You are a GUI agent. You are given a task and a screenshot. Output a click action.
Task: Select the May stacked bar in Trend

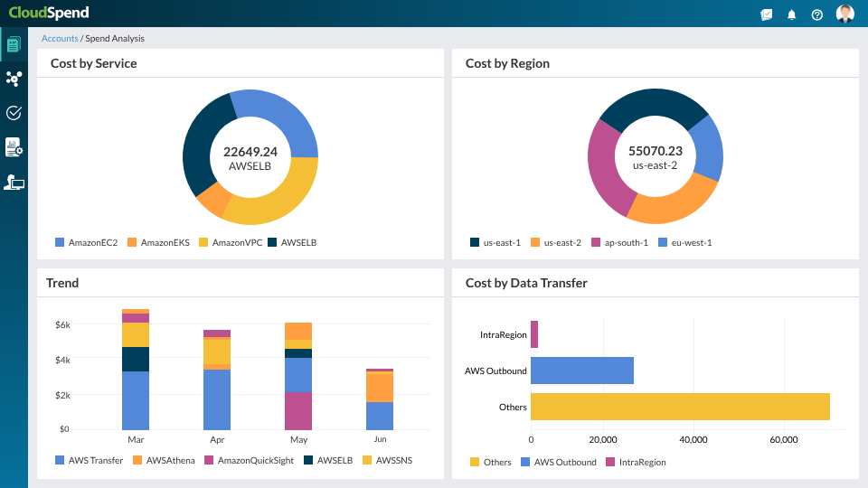tap(298, 376)
